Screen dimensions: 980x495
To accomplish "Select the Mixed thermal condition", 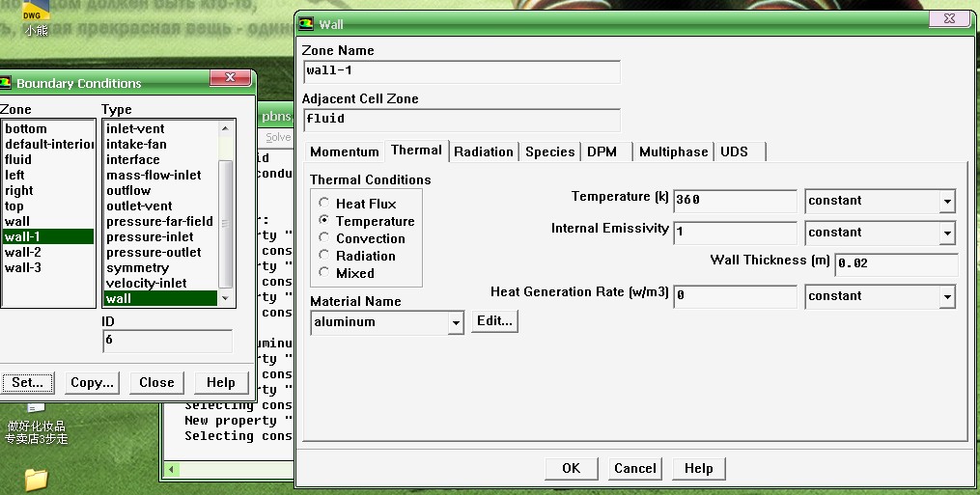I will click(324, 273).
